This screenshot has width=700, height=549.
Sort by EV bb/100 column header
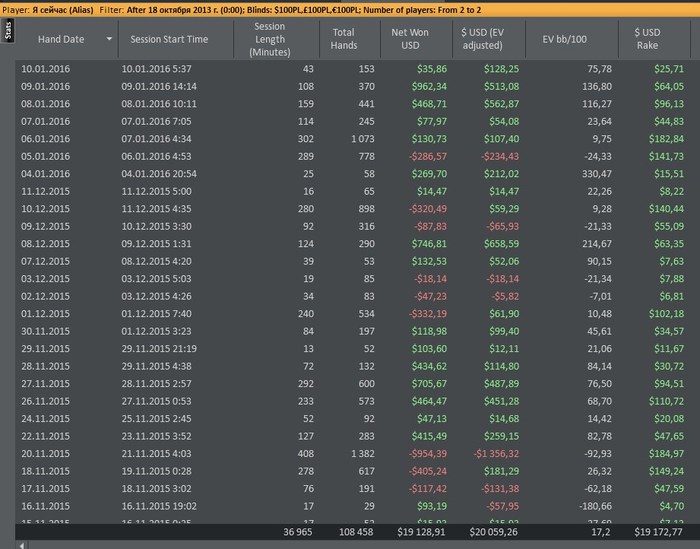(x=565, y=39)
